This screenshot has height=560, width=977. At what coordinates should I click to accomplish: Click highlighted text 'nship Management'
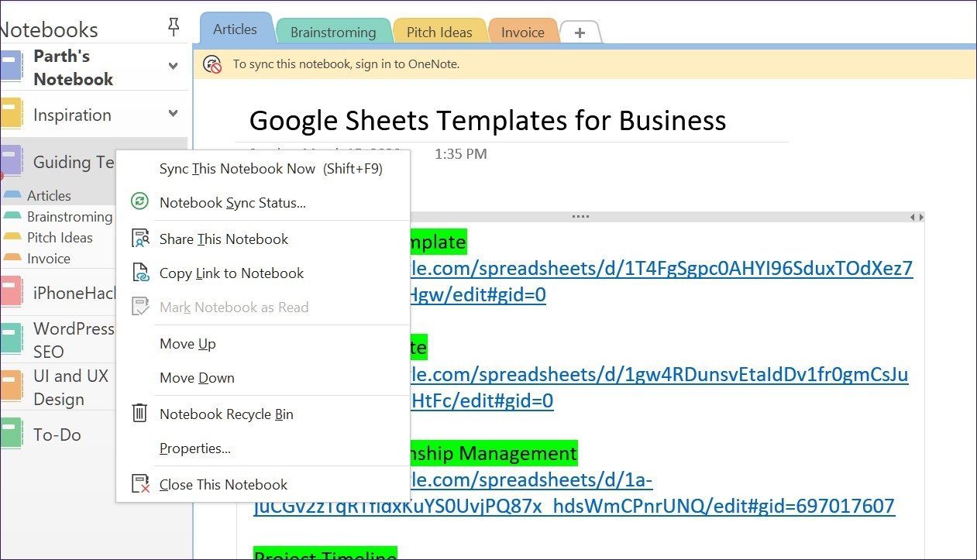494,452
